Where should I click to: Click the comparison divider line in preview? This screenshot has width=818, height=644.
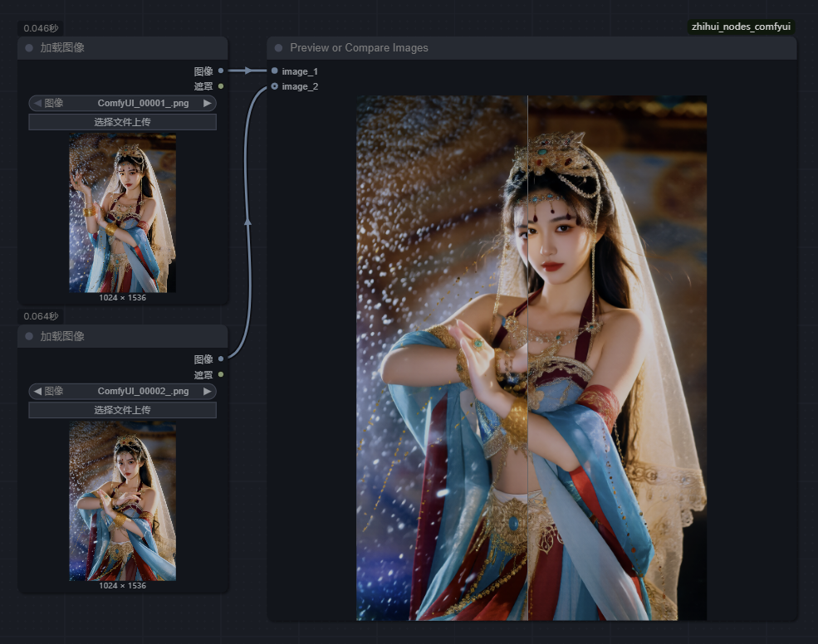[x=527, y=358]
